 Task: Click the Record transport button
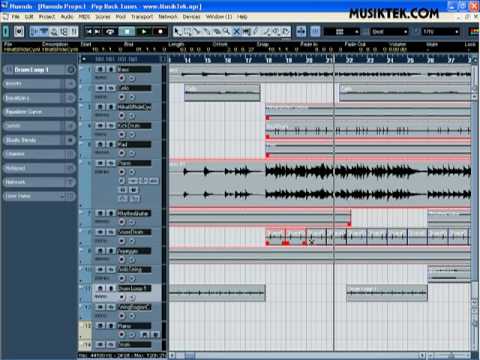pyautogui.click(x=160, y=32)
